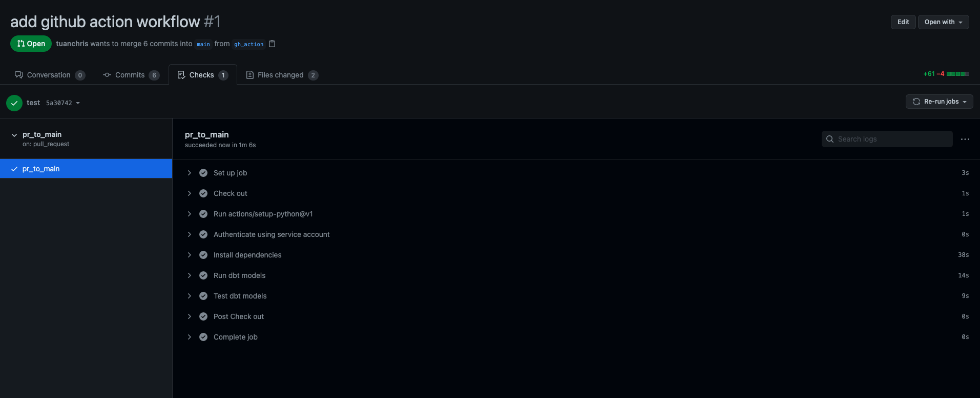
Task: Click the Edit button for the PR title
Action: click(903, 22)
